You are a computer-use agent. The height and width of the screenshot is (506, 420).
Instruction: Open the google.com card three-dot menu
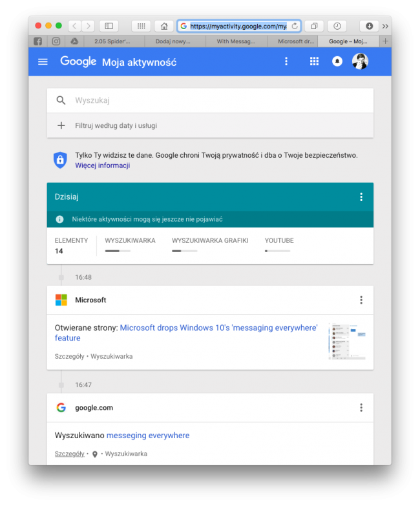(x=361, y=408)
